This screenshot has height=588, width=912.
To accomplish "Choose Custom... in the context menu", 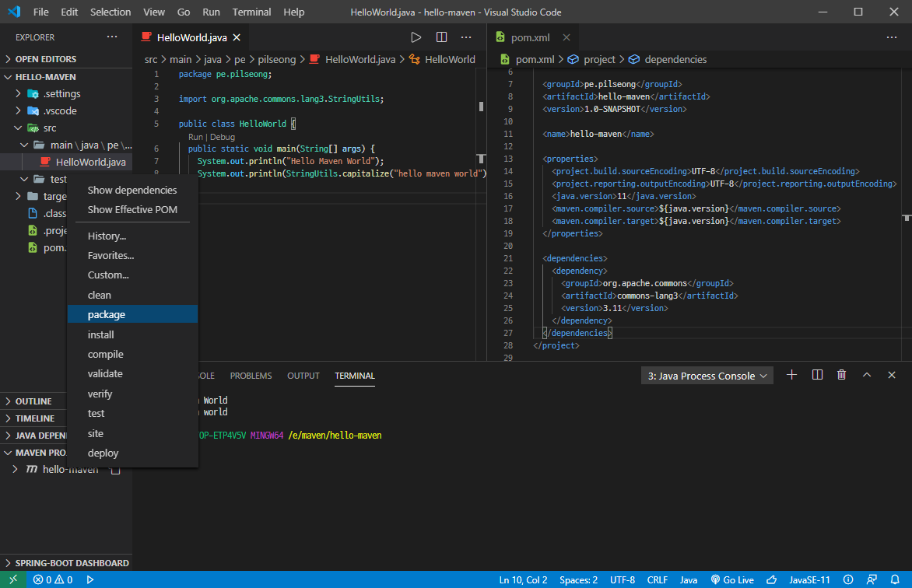I will 132,275.
